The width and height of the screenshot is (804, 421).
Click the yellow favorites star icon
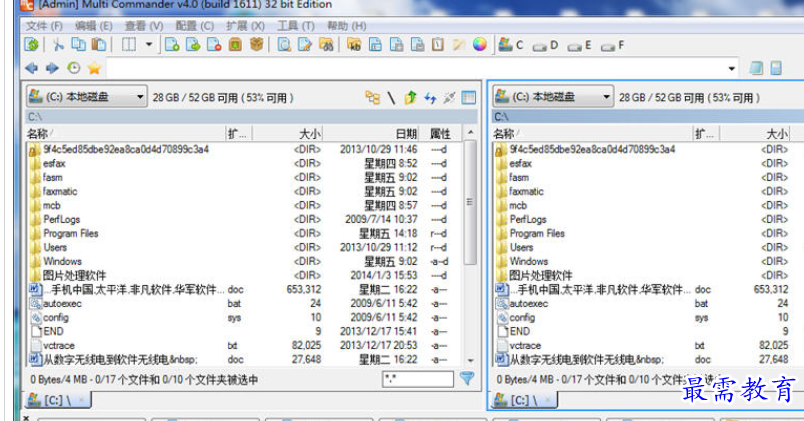[94, 68]
